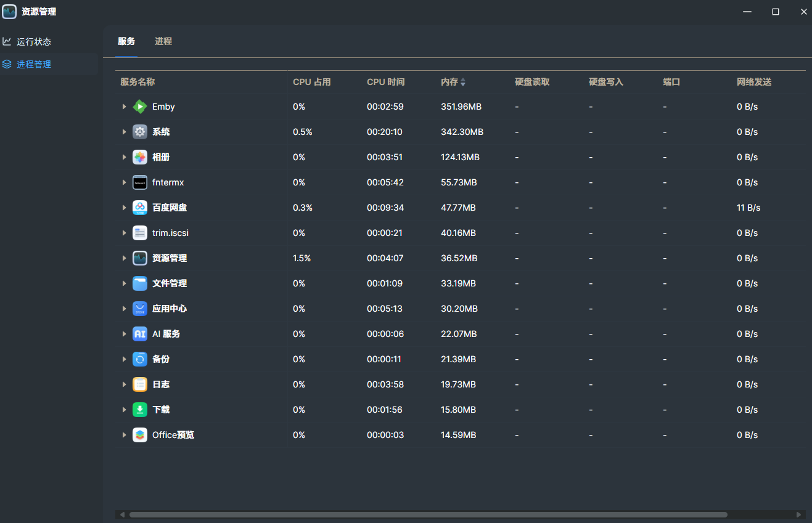Click the 11 B/s network value
The image size is (812, 523).
click(x=748, y=208)
